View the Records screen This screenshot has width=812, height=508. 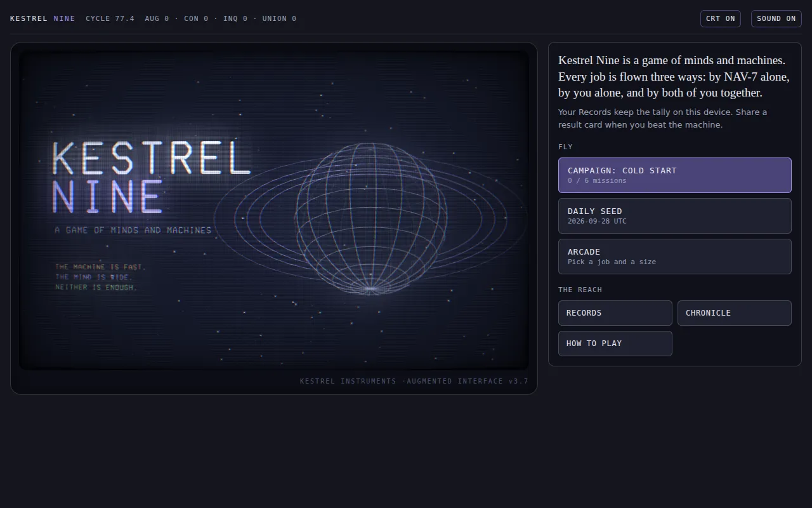[615, 313]
